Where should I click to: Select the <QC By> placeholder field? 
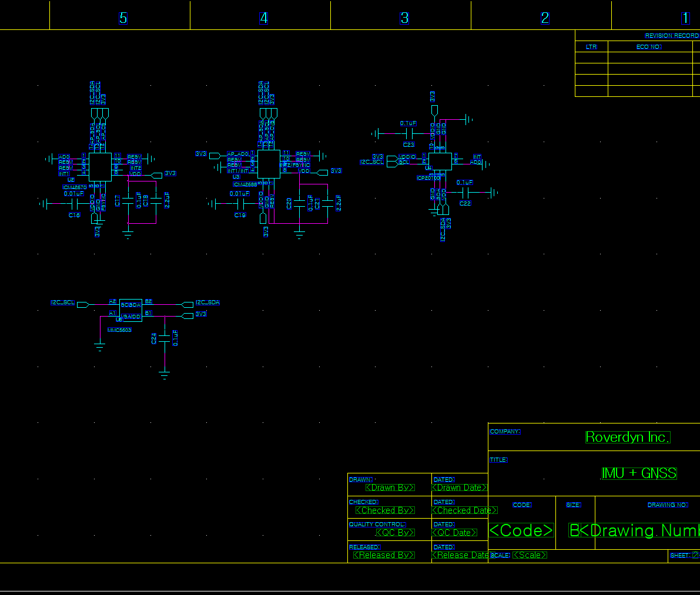pos(395,533)
